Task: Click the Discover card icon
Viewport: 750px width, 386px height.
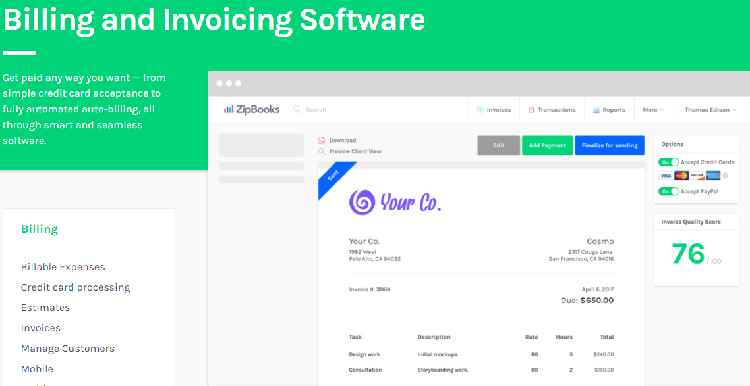Action: coord(697,176)
